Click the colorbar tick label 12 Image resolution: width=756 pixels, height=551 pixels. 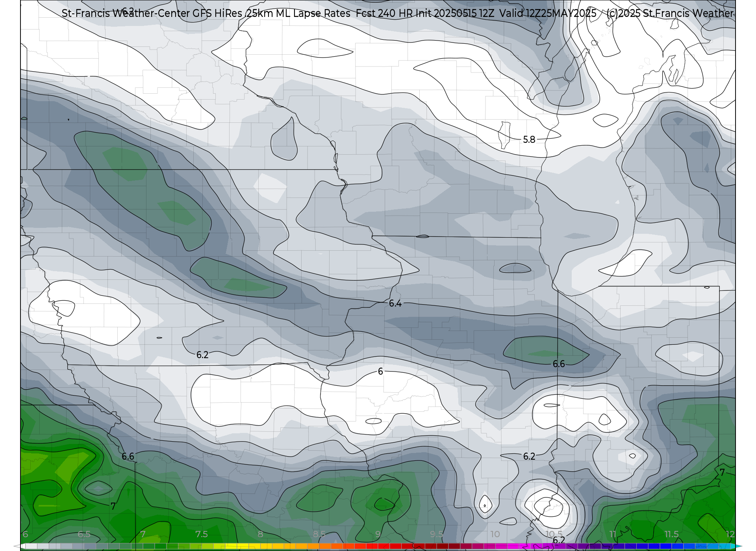(730, 534)
